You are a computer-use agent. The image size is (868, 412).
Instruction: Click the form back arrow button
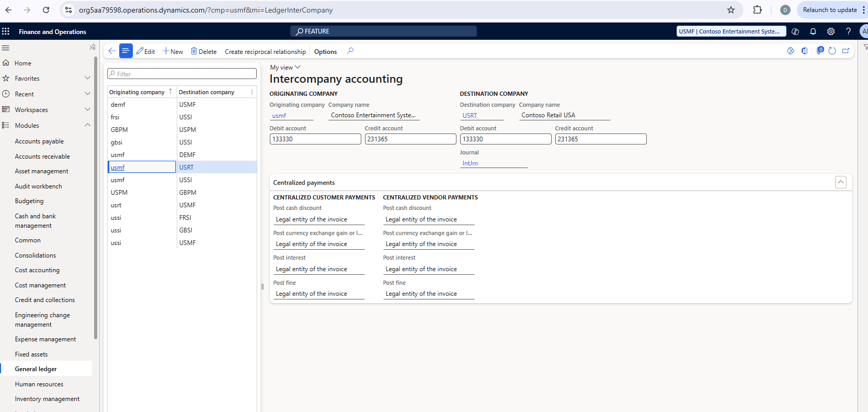click(x=112, y=51)
